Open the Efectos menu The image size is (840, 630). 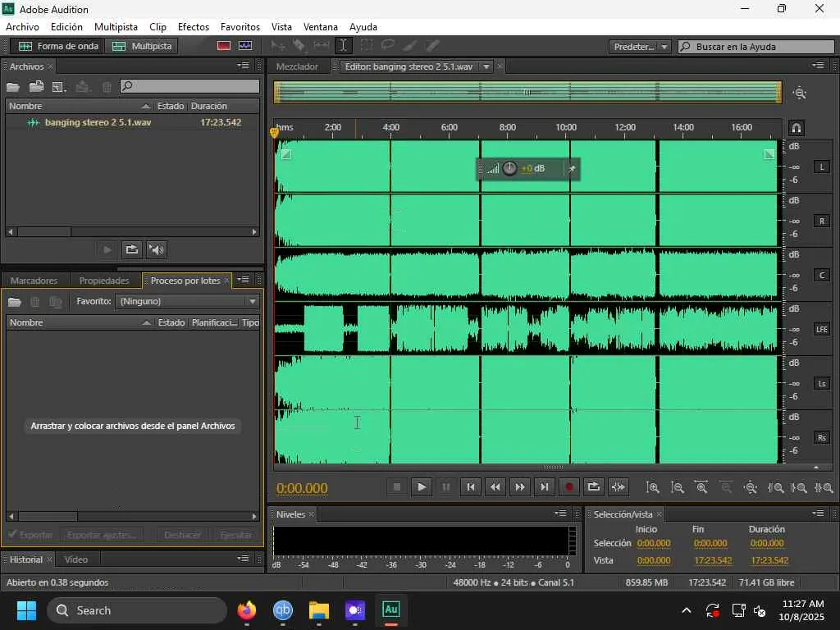point(193,27)
